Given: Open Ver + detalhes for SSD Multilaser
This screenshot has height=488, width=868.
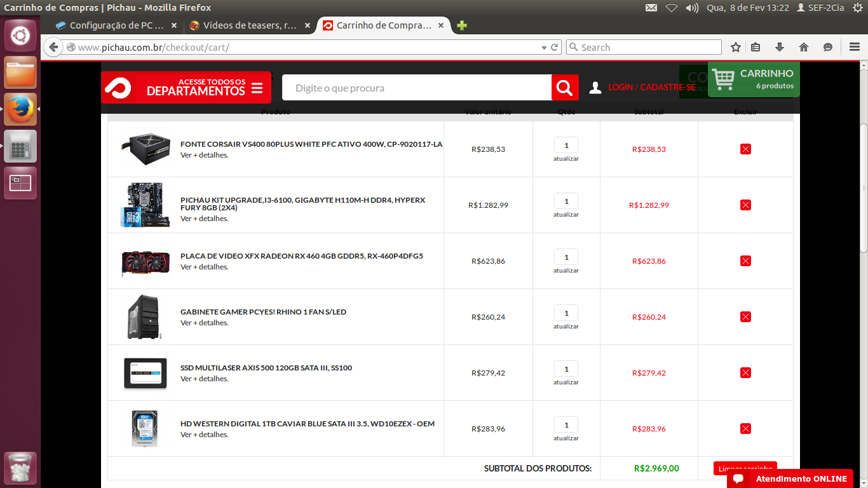Looking at the screenshot, I should 204,379.
